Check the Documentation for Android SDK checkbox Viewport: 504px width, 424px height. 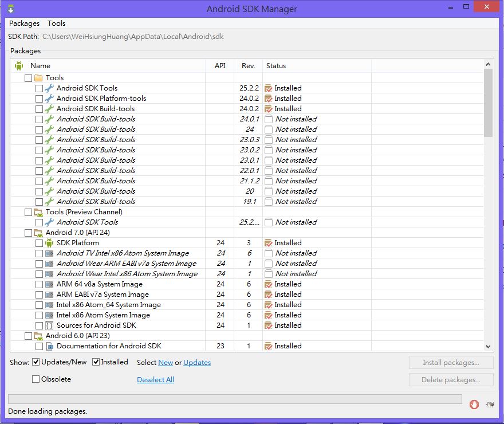(x=39, y=346)
